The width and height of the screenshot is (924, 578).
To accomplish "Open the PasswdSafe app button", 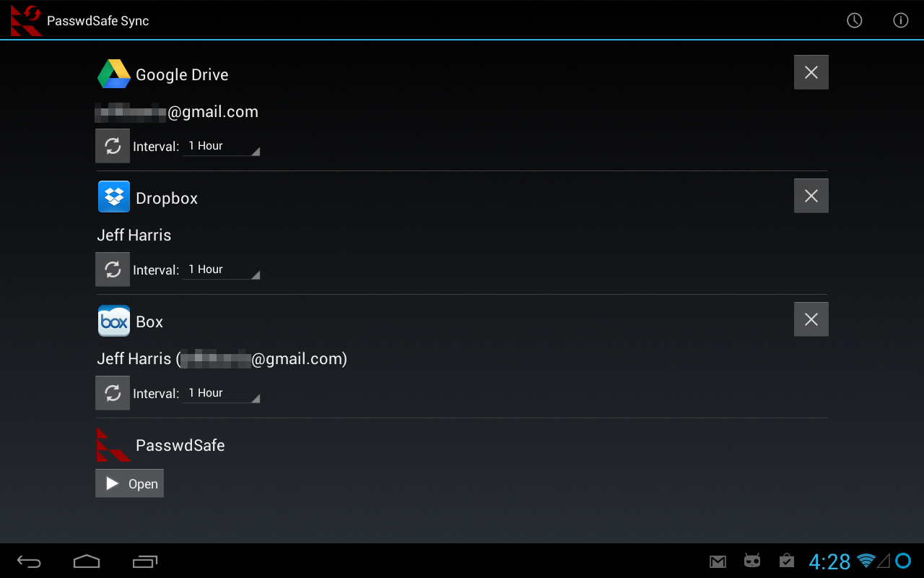I will click(130, 483).
